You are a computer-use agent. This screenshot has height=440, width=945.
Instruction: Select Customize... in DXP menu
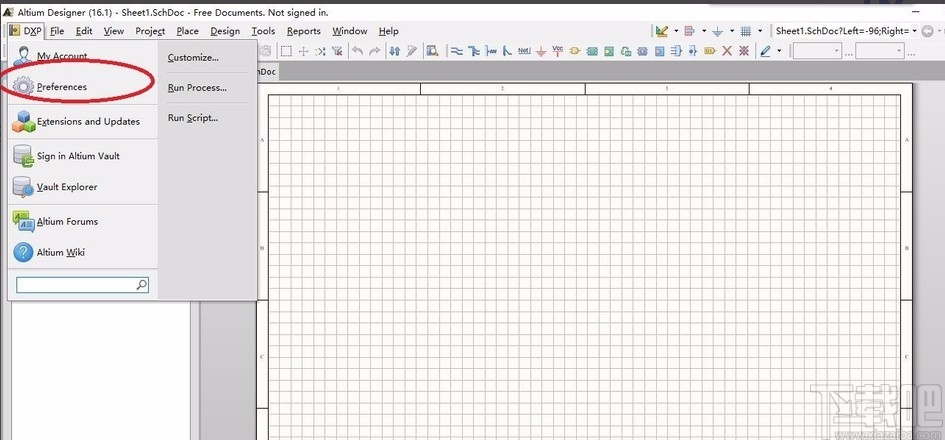tap(193, 58)
